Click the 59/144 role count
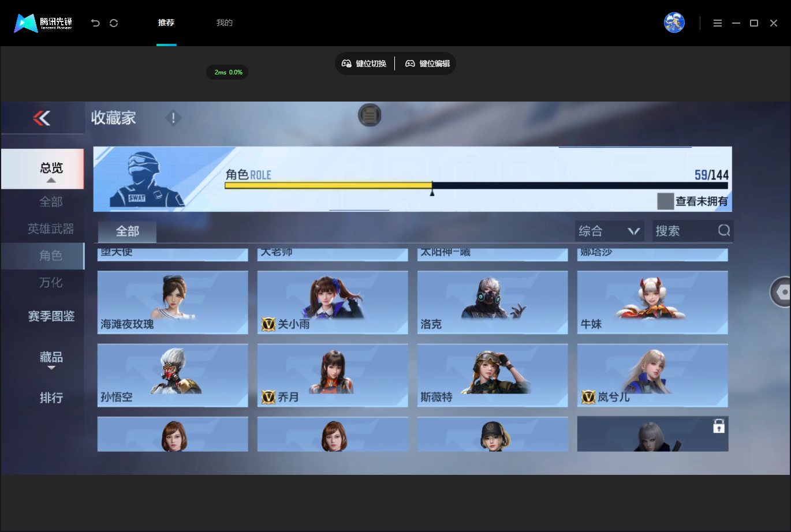The image size is (791, 532). click(711, 175)
